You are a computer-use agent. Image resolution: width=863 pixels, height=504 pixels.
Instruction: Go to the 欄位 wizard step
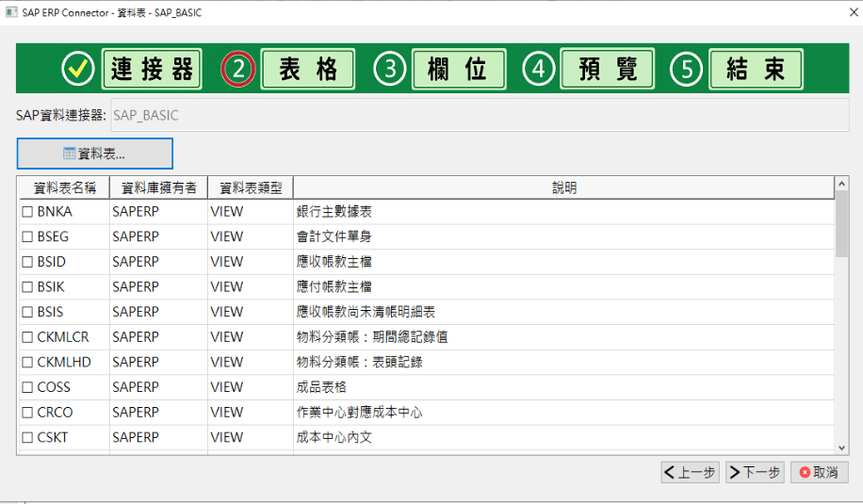coord(459,69)
